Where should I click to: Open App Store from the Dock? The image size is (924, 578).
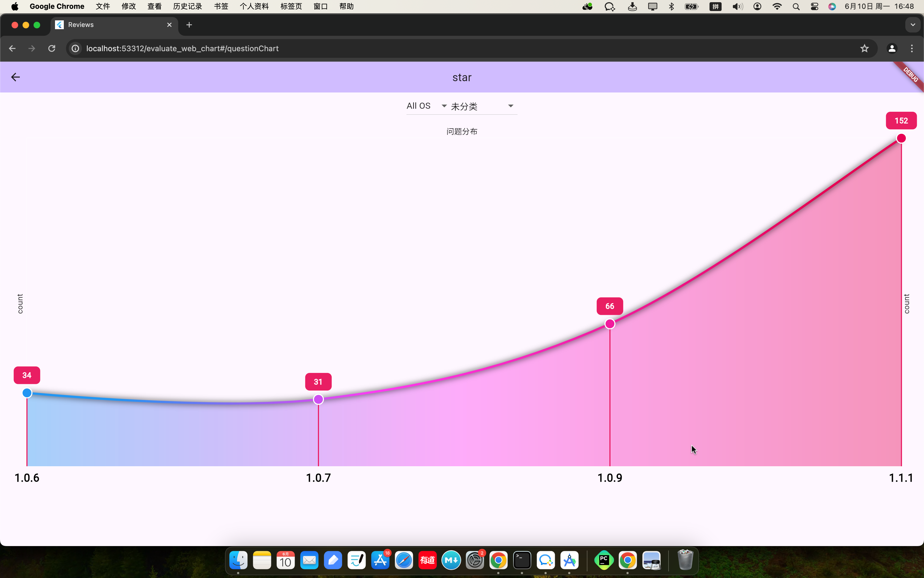pos(380,560)
